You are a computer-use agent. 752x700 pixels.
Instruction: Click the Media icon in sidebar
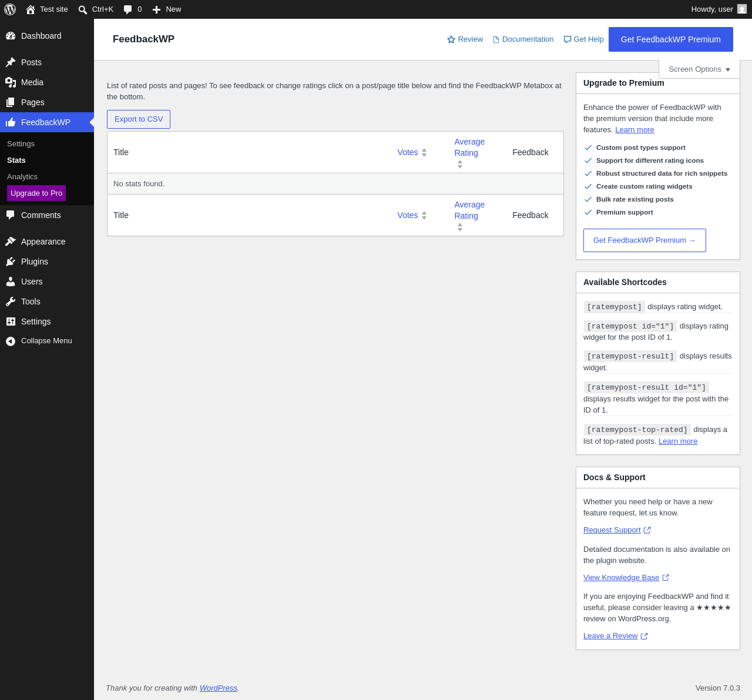click(11, 82)
